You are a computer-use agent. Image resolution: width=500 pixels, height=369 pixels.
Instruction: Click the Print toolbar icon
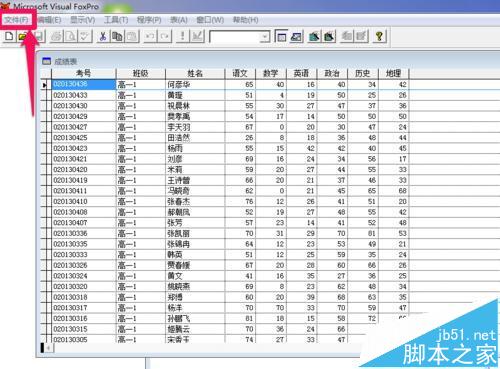tap(56, 36)
